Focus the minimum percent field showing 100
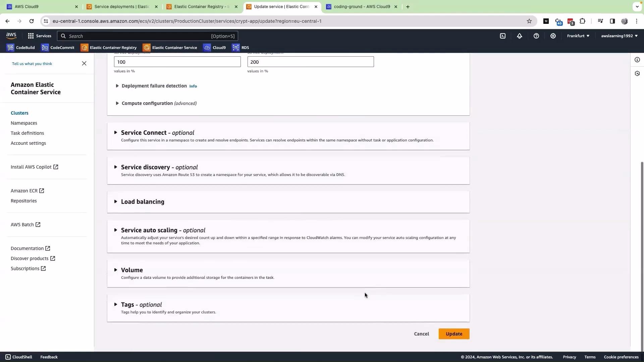Viewport: 644px width, 362px height. (x=177, y=62)
